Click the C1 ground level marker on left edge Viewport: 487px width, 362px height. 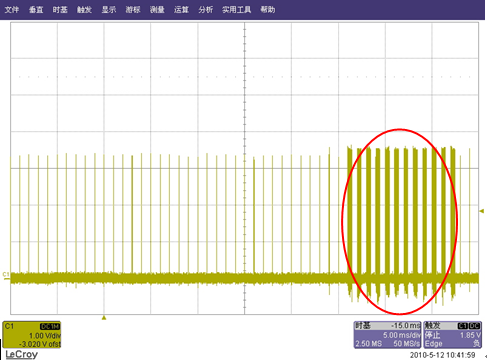(6, 275)
